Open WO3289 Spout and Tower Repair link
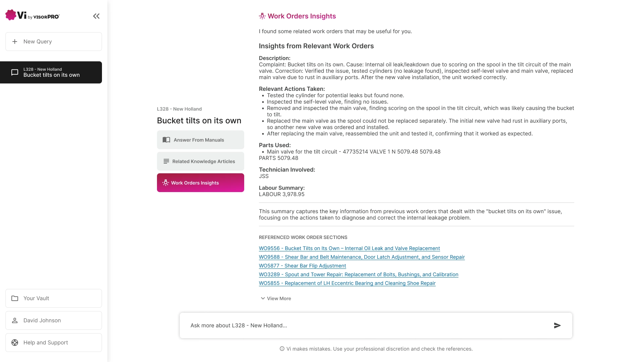Image resolution: width=644 pixels, height=362 pixels. point(358,275)
